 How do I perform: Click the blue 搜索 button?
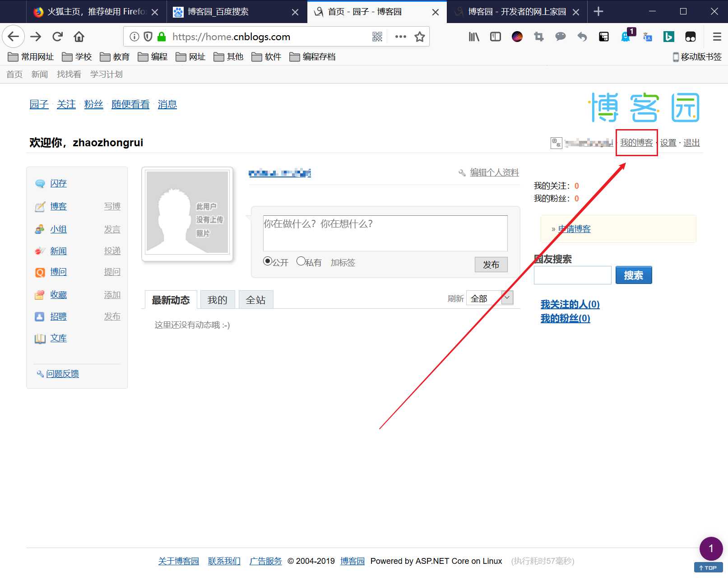(x=634, y=275)
